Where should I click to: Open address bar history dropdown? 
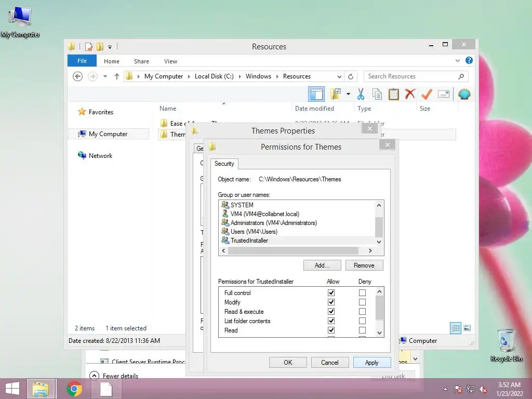[x=339, y=76]
